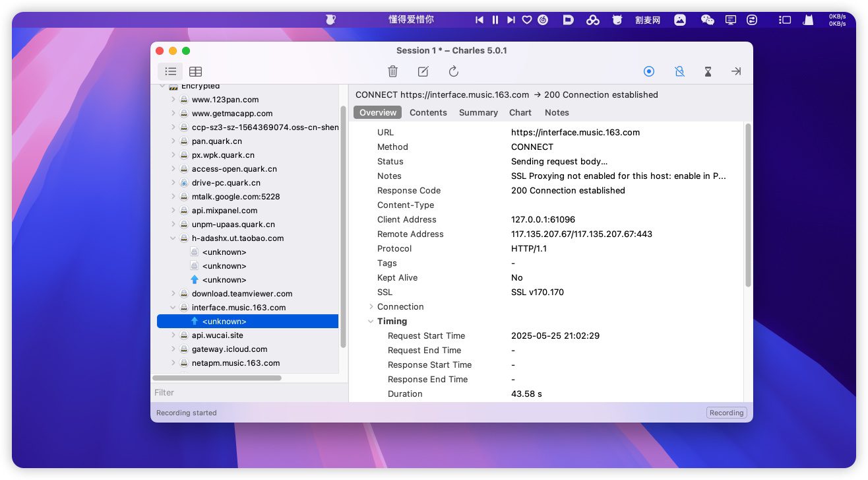868x480 pixels.
Task: Click the Duration value 43.58 s
Action: [x=526, y=394]
